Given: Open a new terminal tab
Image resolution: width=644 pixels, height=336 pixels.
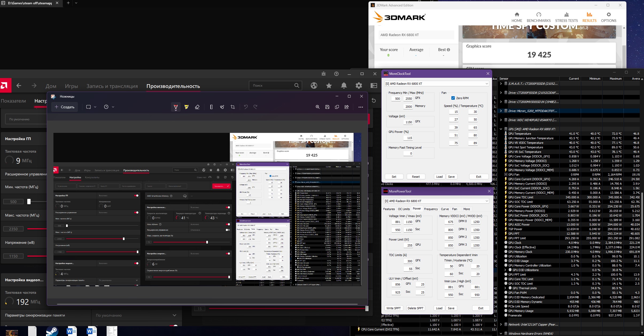Looking at the screenshot, I should click(x=68, y=3).
